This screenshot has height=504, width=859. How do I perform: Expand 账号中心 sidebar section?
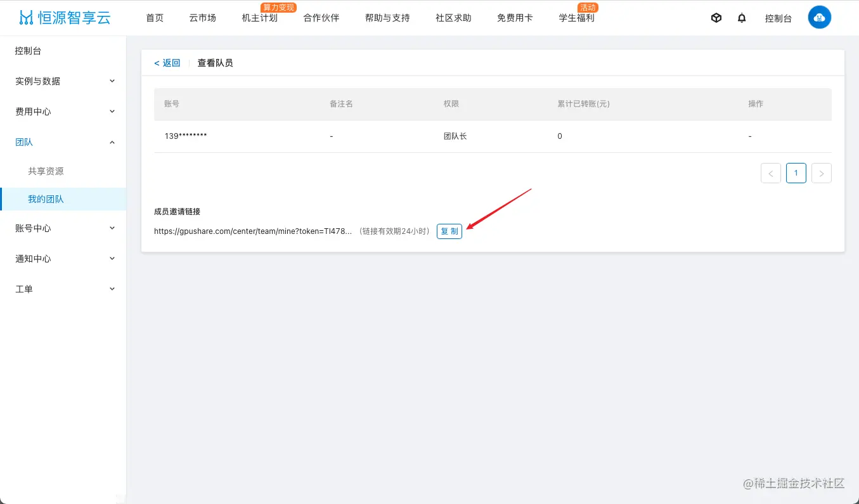[63, 228]
